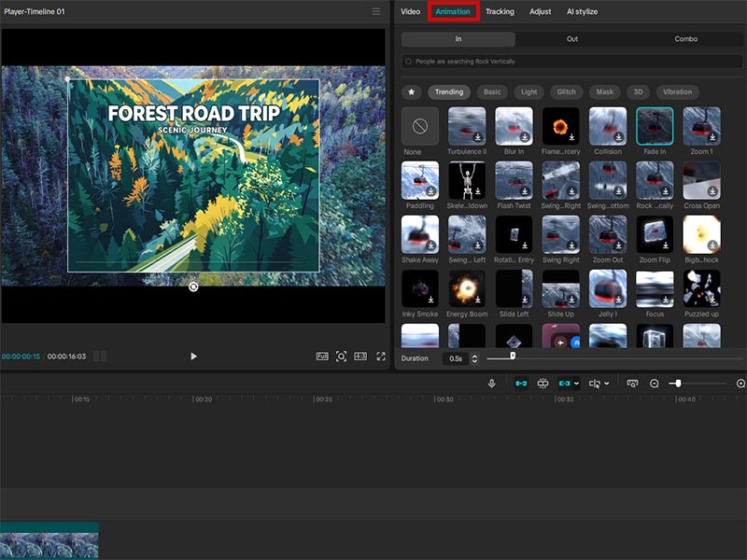Image resolution: width=747 pixels, height=560 pixels.
Task: Apply the Energy Boom animation
Action: click(467, 288)
